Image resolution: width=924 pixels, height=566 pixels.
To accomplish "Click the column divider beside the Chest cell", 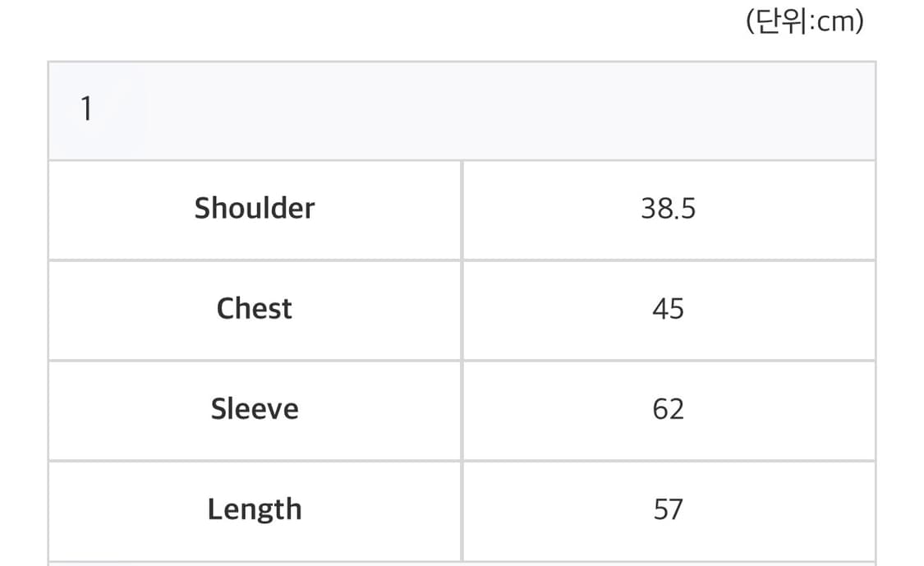I will [x=462, y=309].
